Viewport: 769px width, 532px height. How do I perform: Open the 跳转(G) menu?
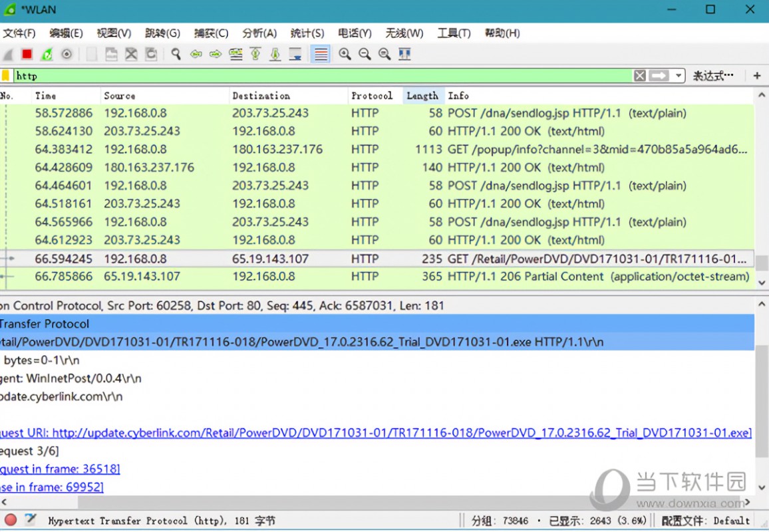click(162, 33)
